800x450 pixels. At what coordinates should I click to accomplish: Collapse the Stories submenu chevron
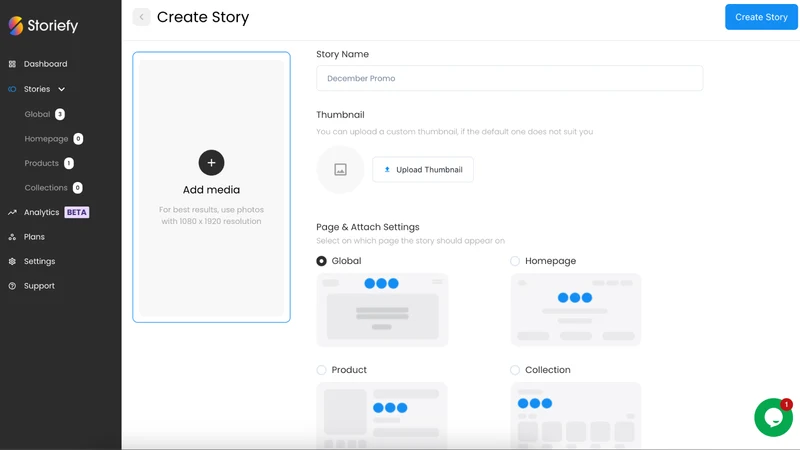(x=61, y=89)
